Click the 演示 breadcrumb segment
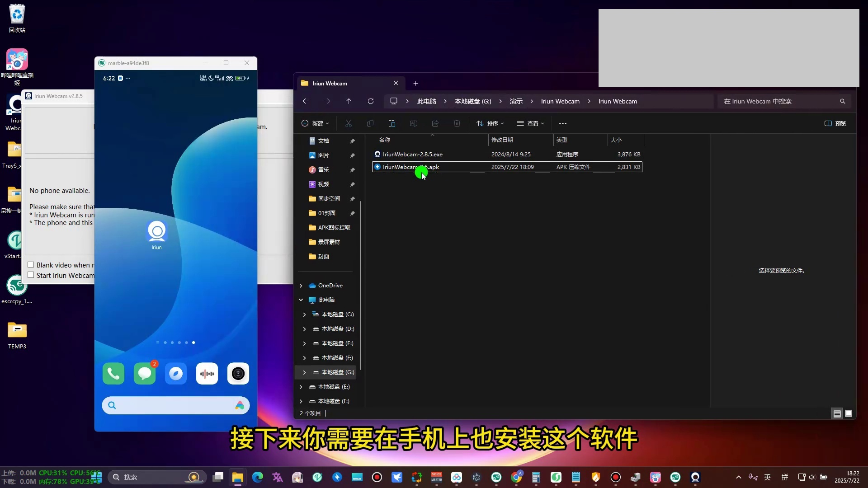The width and height of the screenshot is (868, 488). click(516, 101)
